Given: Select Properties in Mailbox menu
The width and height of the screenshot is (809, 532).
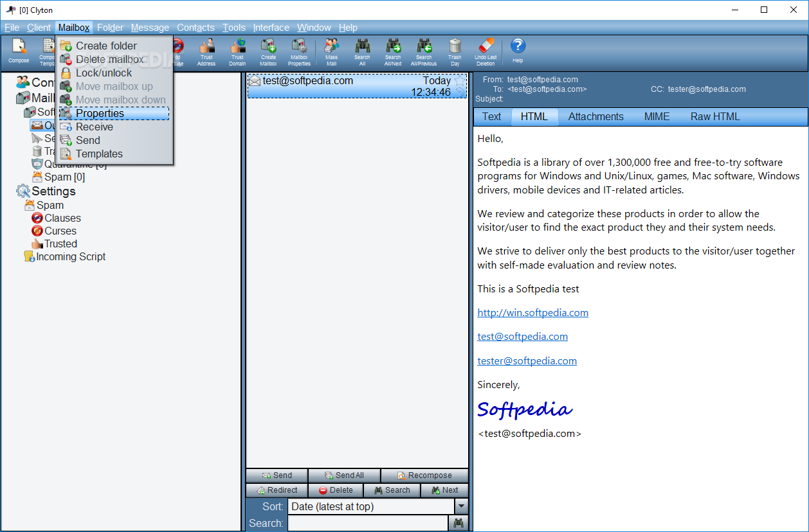Looking at the screenshot, I should coord(114,113).
